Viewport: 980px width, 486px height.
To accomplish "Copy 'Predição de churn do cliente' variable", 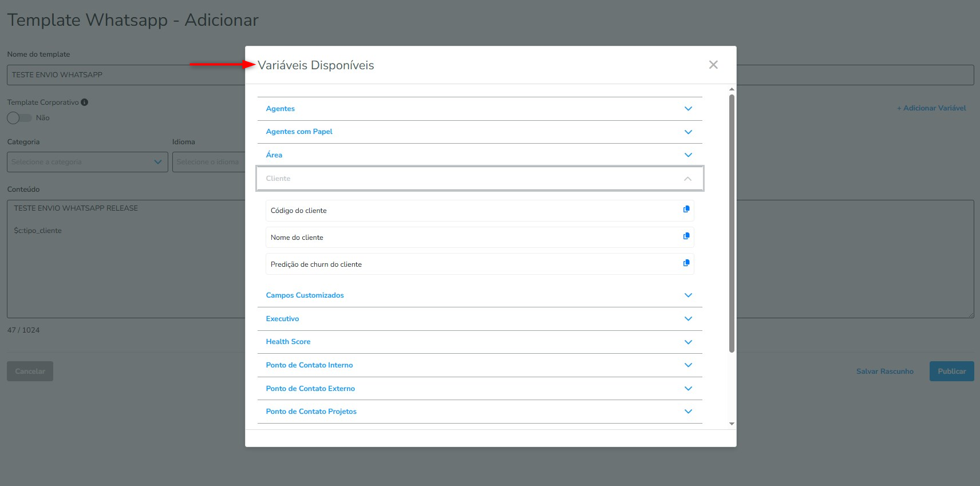I will pos(686,263).
